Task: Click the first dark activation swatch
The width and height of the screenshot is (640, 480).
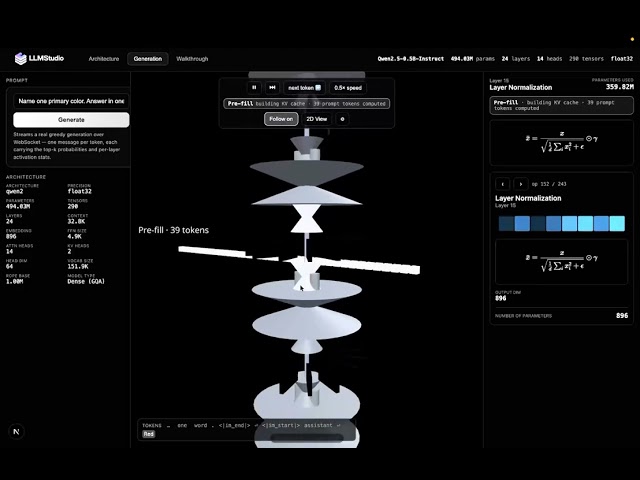Action: click(x=507, y=224)
